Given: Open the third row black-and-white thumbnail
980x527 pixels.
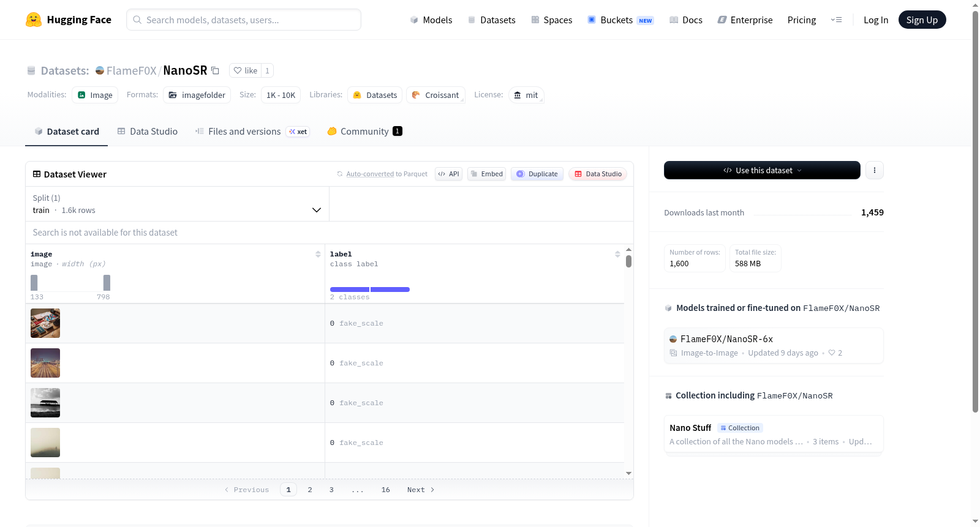Looking at the screenshot, I should point(45,403).
